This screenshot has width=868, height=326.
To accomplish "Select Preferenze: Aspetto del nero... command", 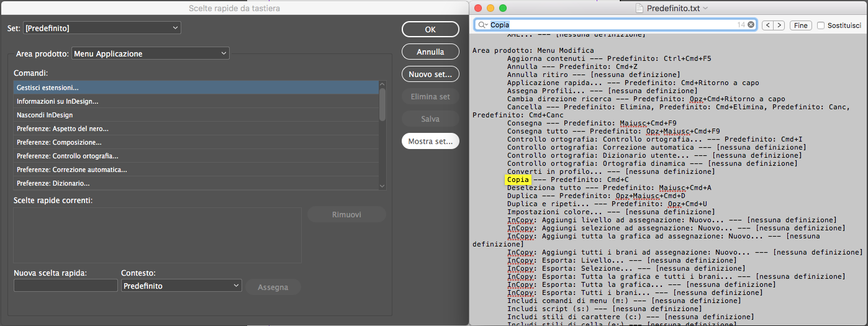I will [x=196, y=129].
